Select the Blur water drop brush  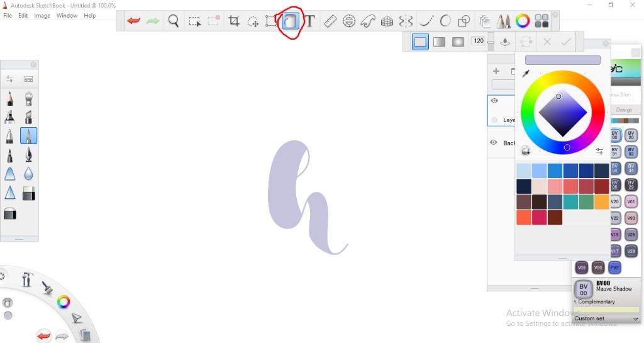(x=28, y=174)
